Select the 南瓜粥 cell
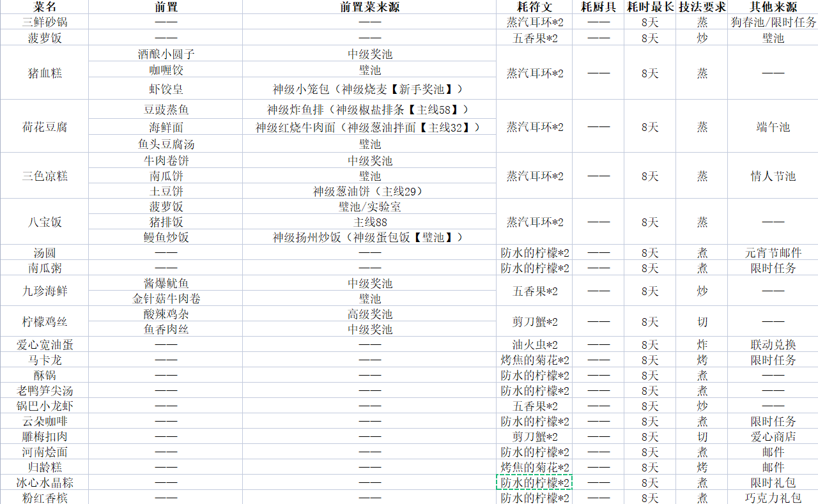818x504 pixels. [x=45, y=268]
